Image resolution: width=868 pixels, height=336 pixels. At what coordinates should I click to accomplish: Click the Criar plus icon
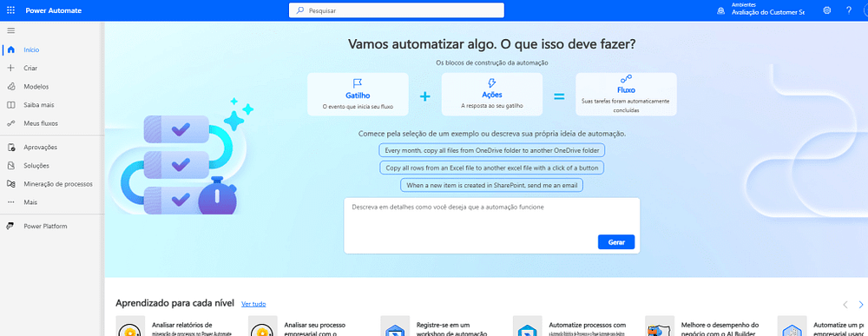point(10,68)
